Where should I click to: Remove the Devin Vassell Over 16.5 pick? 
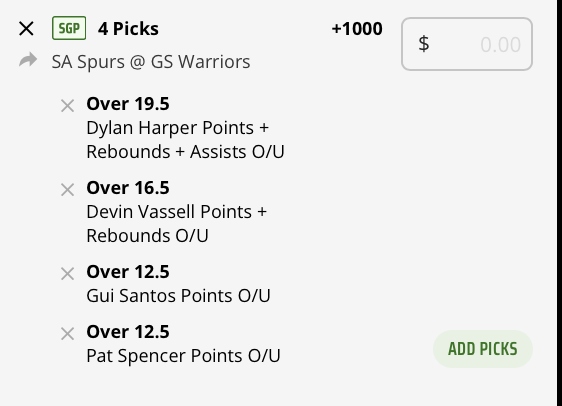coord(67,190)
